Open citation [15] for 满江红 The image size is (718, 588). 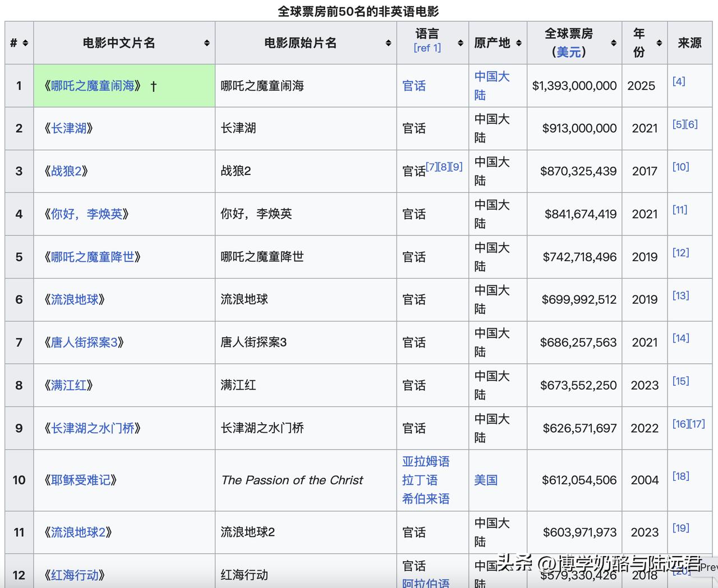click(681, 381)
